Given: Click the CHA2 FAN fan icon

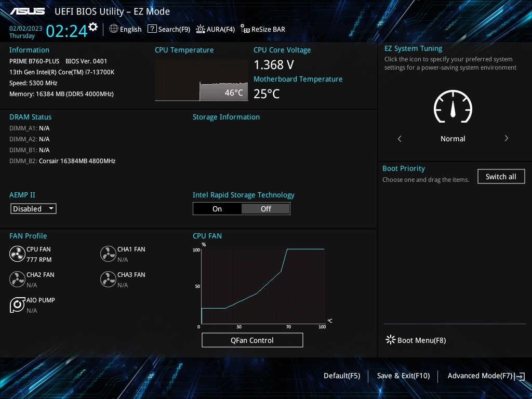Looking at the screenshot, I should (x=17, y=279).
